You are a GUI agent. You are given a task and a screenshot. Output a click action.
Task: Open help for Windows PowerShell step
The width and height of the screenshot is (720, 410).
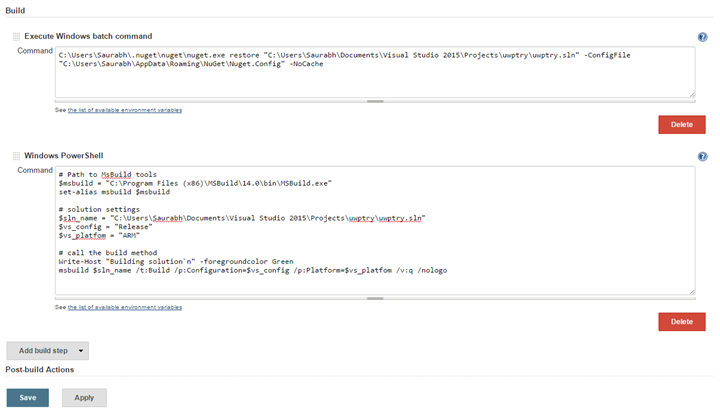click(702, 157)
